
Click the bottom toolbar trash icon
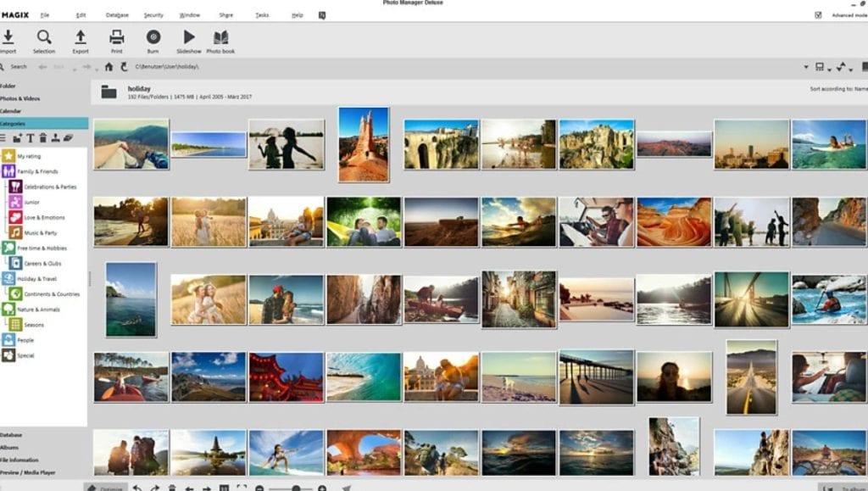point(172,488)
